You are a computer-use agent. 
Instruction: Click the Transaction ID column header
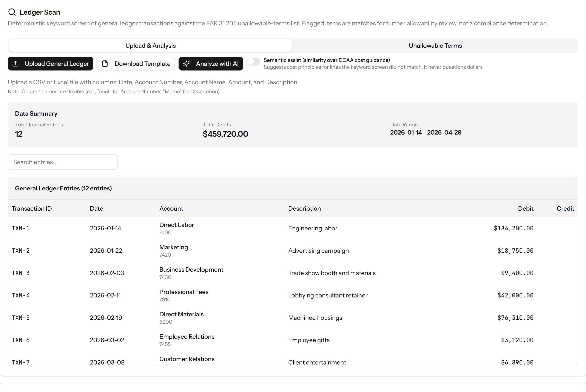32,208
